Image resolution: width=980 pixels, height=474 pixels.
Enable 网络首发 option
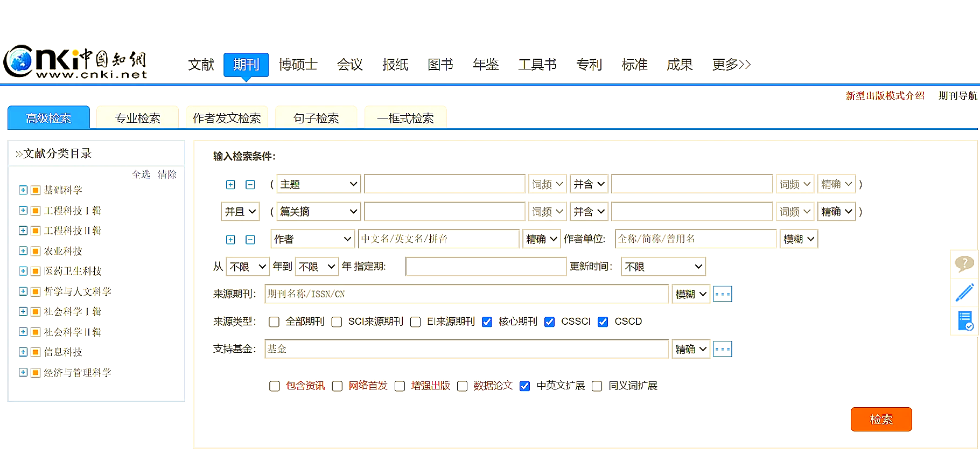(338, 386)
